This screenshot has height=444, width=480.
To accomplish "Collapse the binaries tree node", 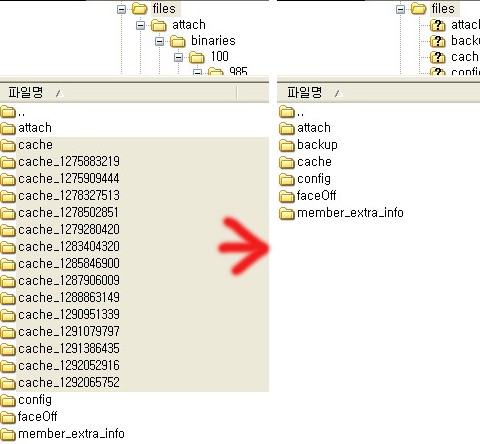I will click(x=160, y=41).
